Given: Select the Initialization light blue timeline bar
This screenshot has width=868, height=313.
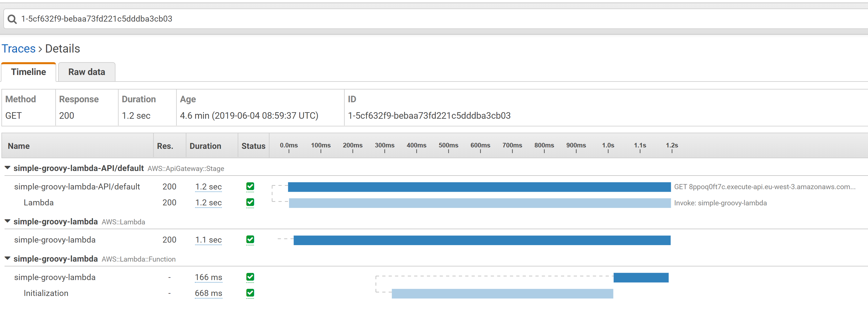Looking at the screenshot, I should click(x=502, y=293).
